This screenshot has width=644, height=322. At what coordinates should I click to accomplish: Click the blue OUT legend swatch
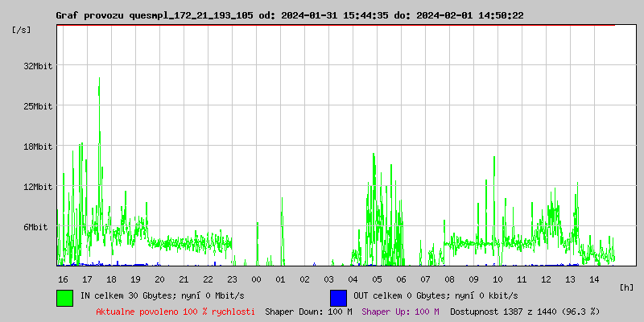tap(338, 297)
